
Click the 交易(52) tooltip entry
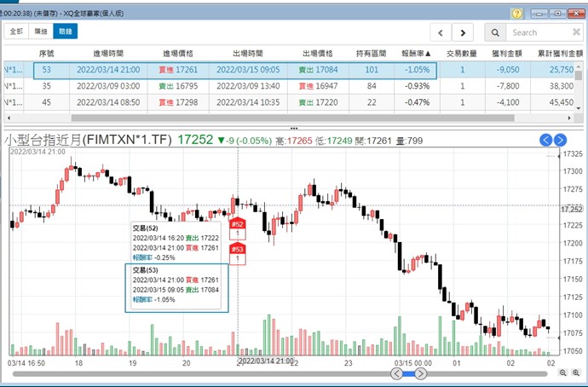(176, 243)
